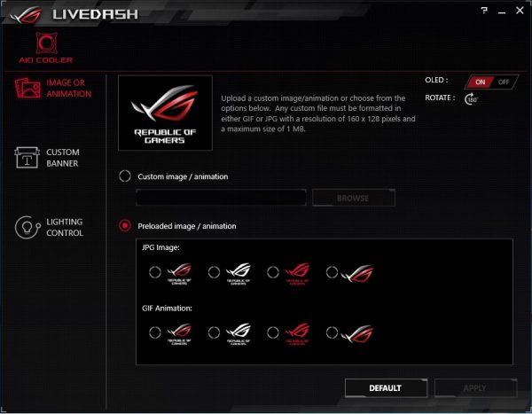Click the Apply button
Image resolution: width=532 pixels, height=414 pixels.
475,388
